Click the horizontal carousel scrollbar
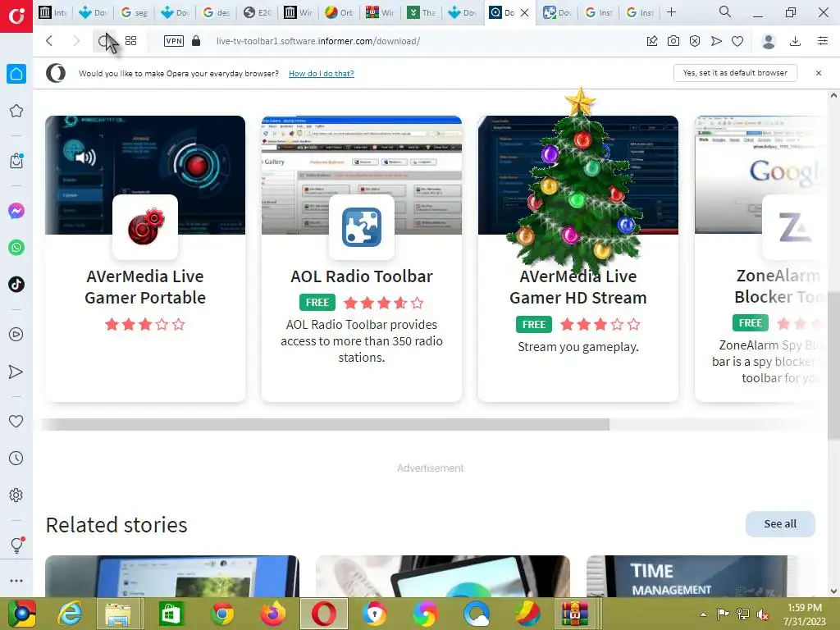Image resolution: width=840 pixels, height=630 pixels. 325,425
